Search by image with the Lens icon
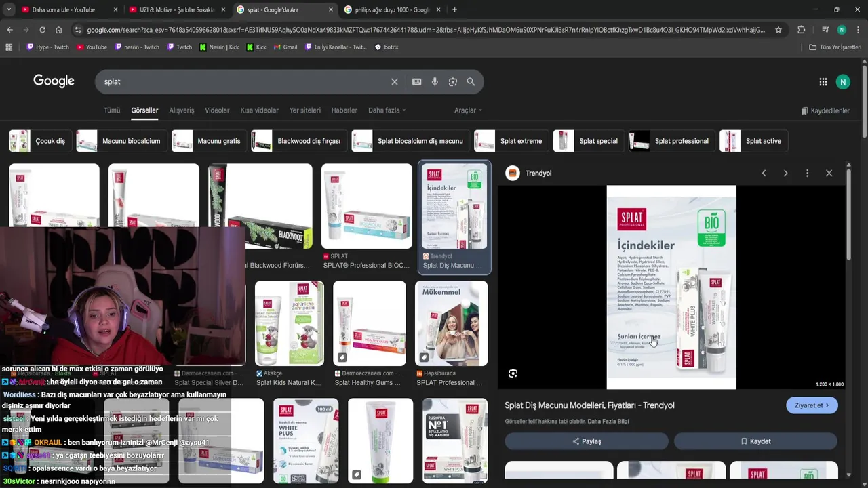The height and width of the screenshot is (488, 868). click(452, 82)
